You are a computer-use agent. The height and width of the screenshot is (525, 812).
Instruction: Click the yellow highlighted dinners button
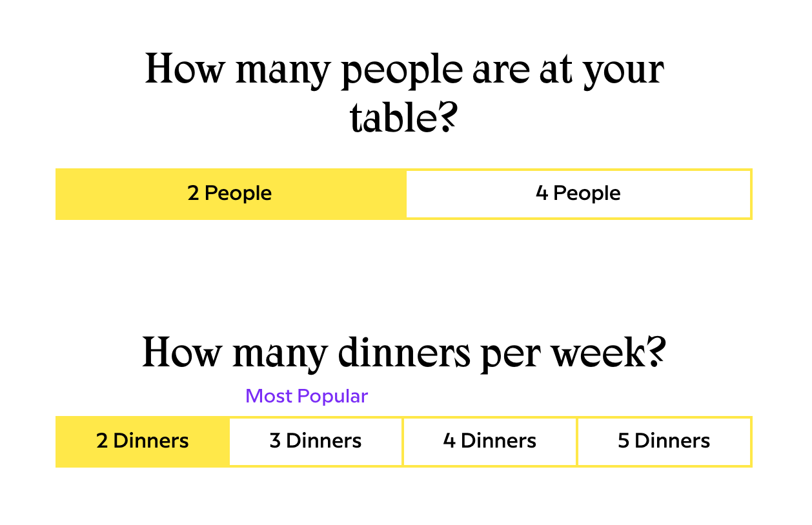143,441
